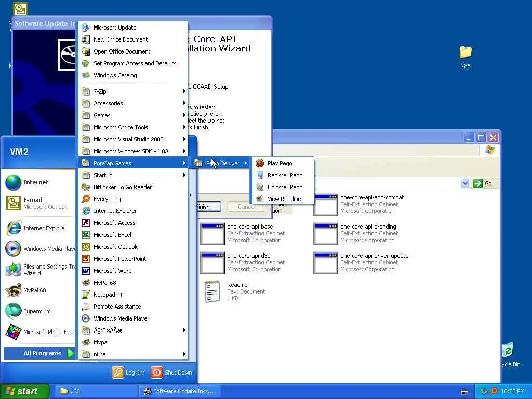Launch Microsoft PowerPoint
The image size is (532, 399).
click(x=133, y=259)
